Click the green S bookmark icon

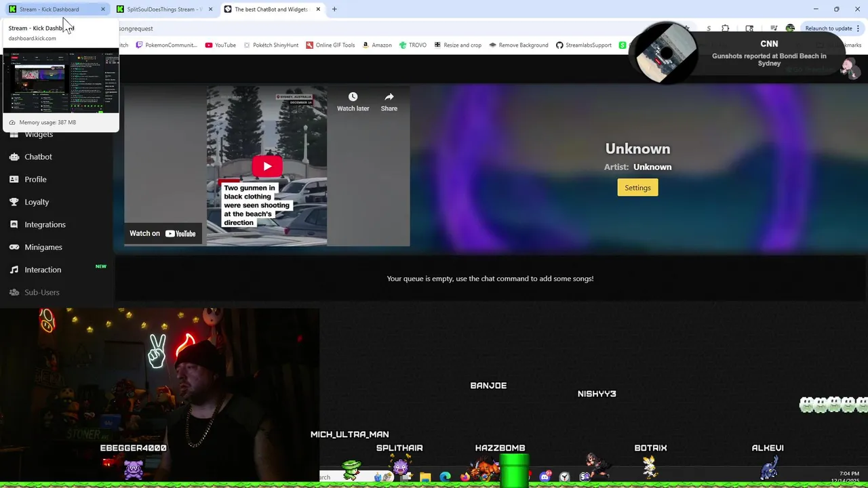(x=623, y=45)
